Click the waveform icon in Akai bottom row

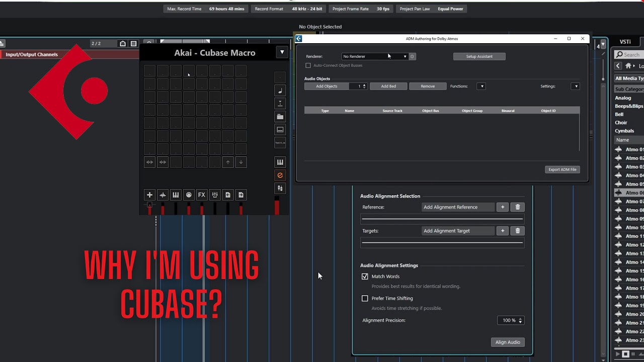(x=163, y=195)
